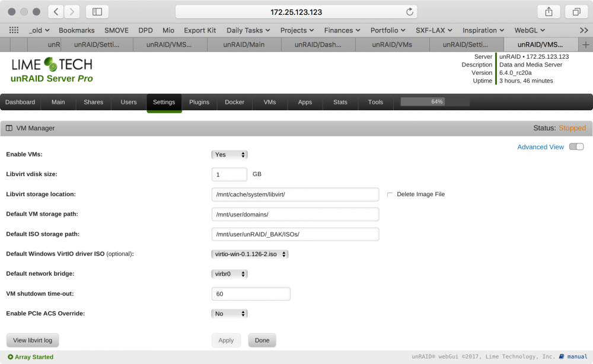Image resolution: width=593 pixels, height=364 pixels.
Task: Click the Libvirt vdisk size field
Action: (229, 174)
